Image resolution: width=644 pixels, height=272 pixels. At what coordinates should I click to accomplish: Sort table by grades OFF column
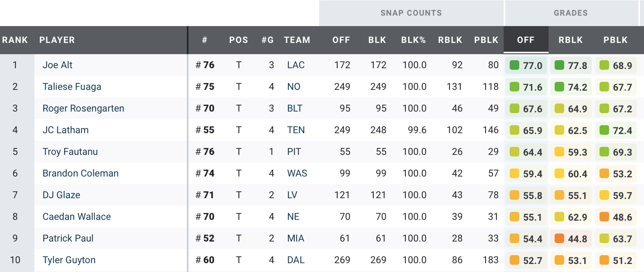point(526,40)
